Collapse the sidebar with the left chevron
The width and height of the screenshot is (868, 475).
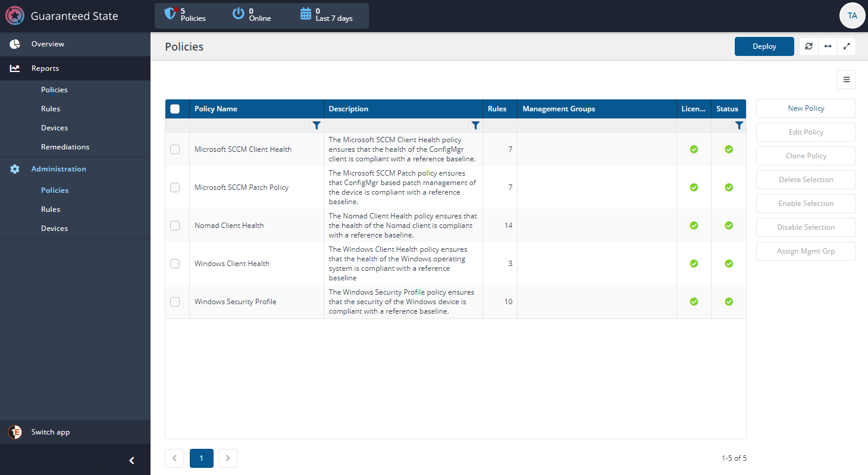pos(132,460)
